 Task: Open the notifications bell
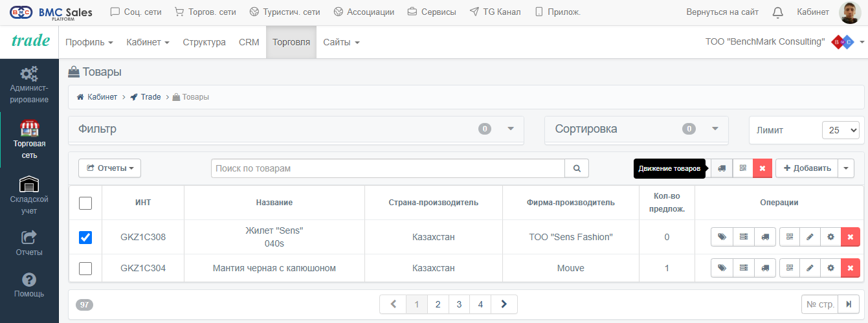(x=778, y=12)
